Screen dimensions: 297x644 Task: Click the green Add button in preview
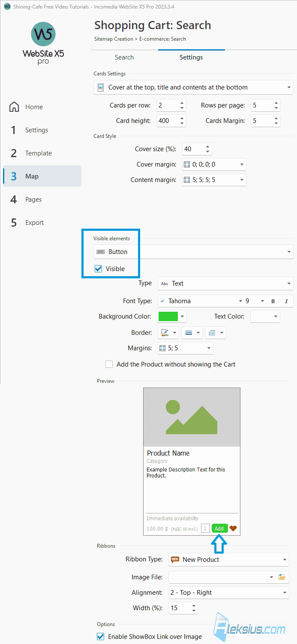pos(219,528)
